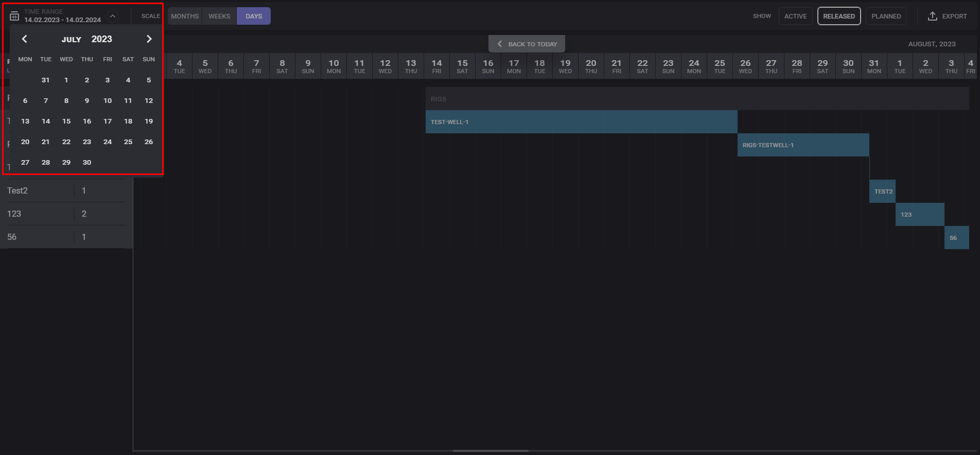Collapse the time range picker chevron
This screenshot has width=980, height=455.
pyautogui.click(x=112, y=16)
